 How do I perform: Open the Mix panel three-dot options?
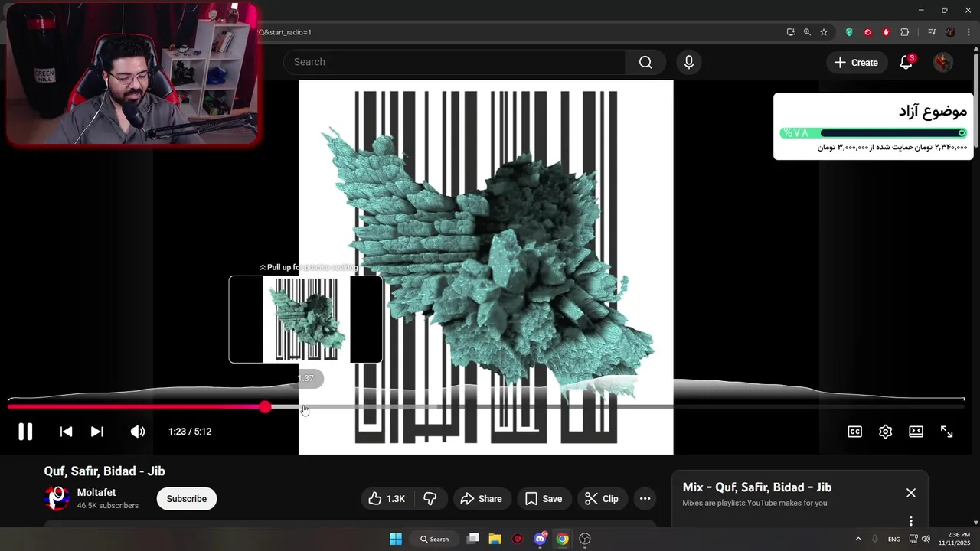[911, 520]
